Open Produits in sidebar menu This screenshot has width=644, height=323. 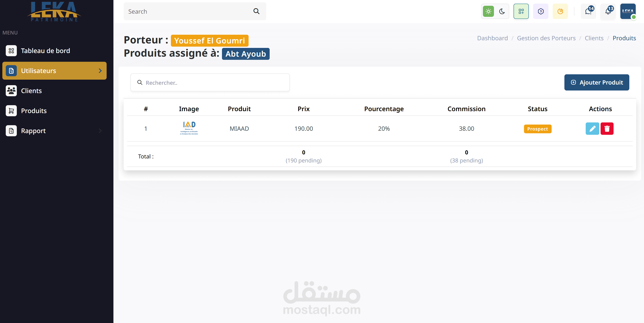(34, 111)
